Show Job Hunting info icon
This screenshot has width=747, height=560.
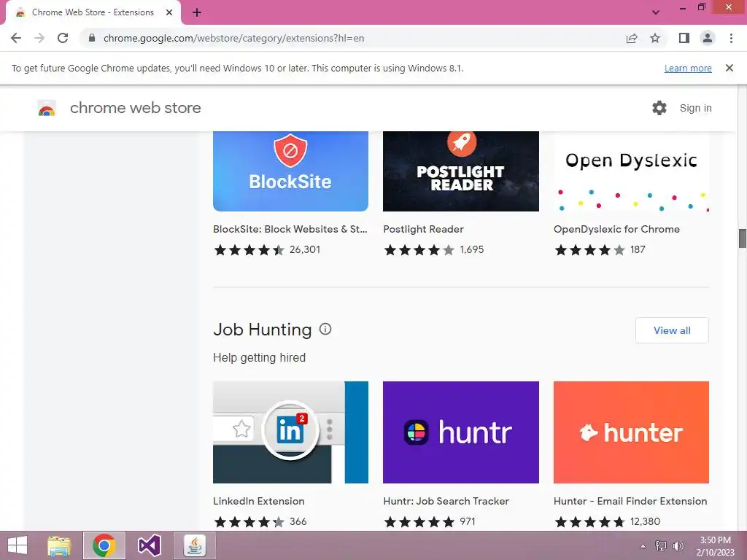[325, 329]
